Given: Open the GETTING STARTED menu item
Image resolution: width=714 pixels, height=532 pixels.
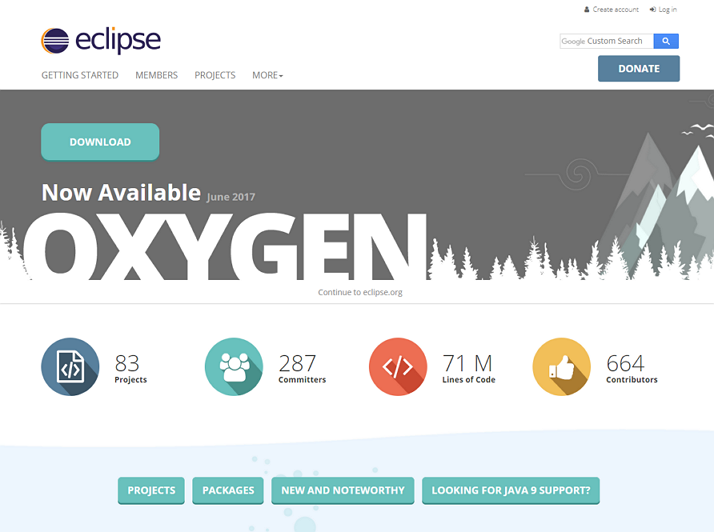Looking at the screenshot, I should pyautogui.click(x=80, y=75).
